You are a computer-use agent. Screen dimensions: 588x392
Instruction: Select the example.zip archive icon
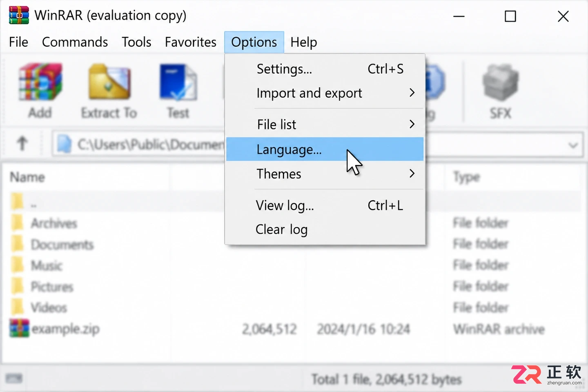[x=19, y=328]
